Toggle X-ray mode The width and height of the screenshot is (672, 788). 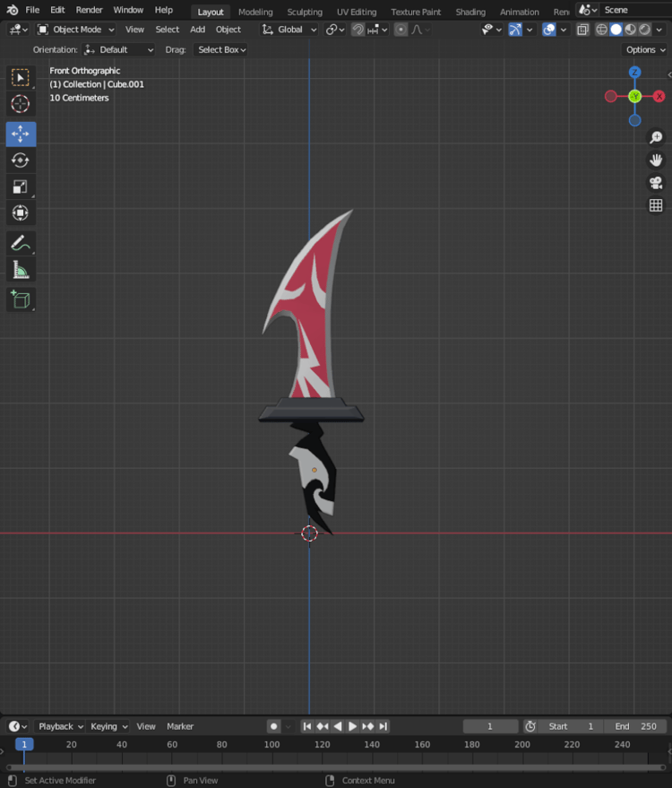click(582, 30)
